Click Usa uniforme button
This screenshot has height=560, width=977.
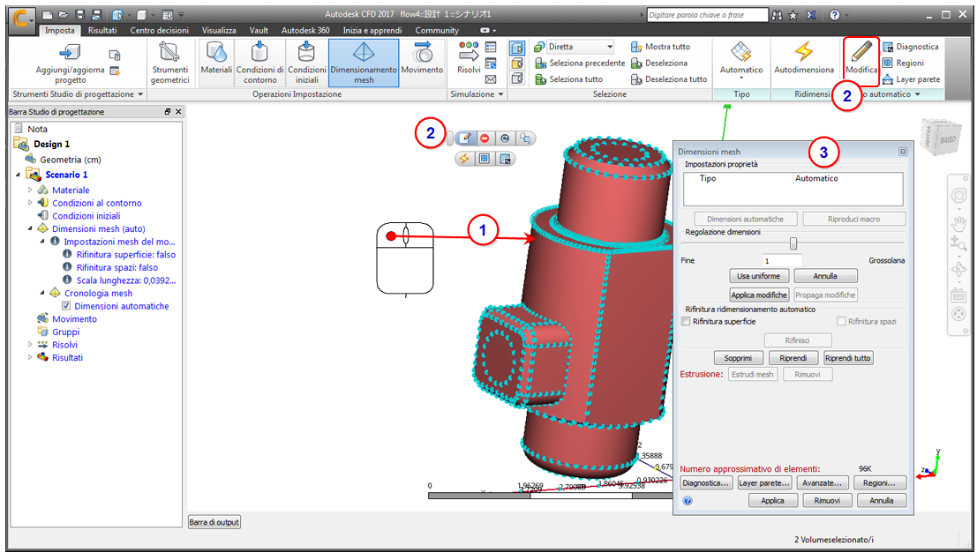click(x=758, y=276)
